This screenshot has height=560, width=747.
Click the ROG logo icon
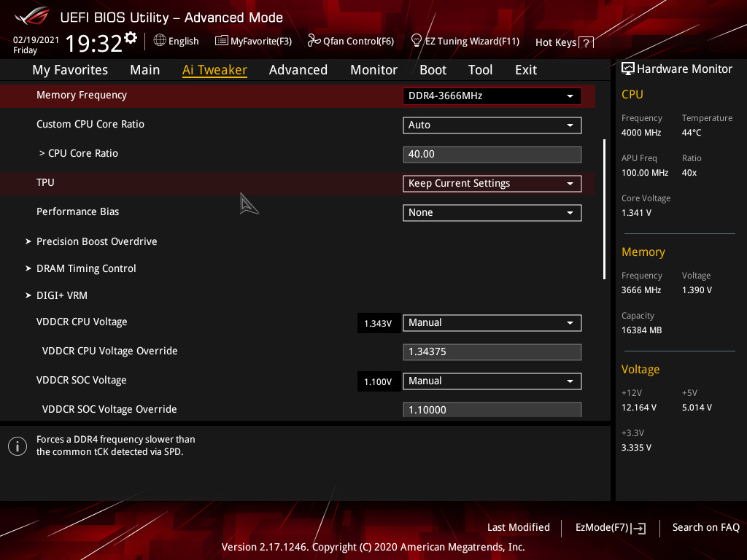point(31,17)
